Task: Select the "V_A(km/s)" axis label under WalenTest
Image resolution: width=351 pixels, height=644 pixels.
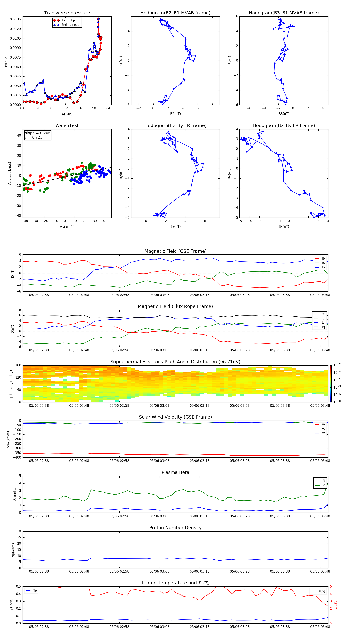Action: pyautogui.click(x=67, y=227)
